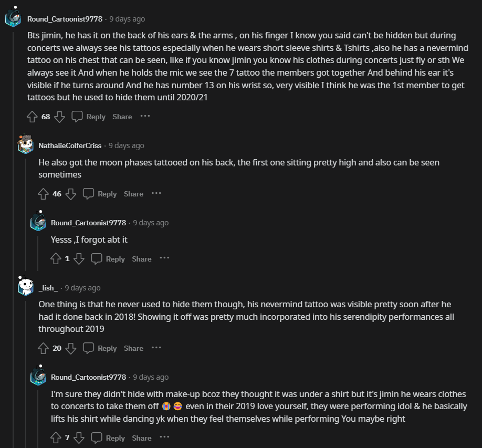
Task: Open NathalieColferCriss's user profile link
Action: coord(70,145)
